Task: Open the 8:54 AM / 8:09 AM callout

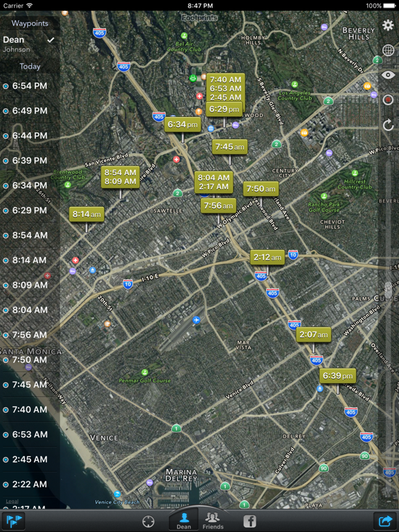Action: (x=121, y=177)
